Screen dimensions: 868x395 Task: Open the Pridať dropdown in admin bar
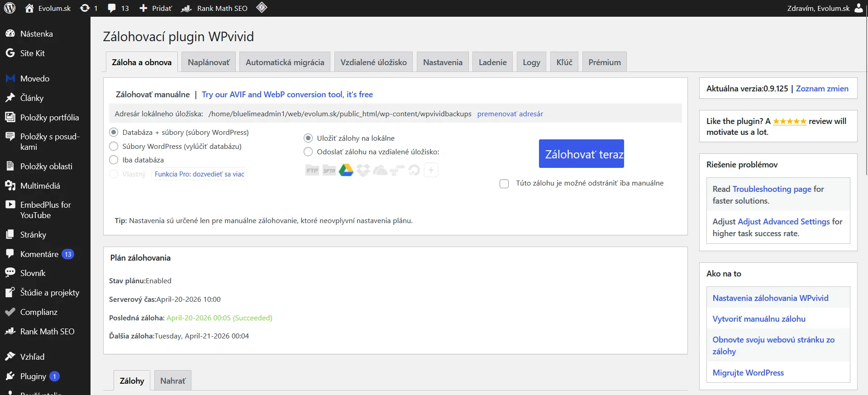coord(155,8)
